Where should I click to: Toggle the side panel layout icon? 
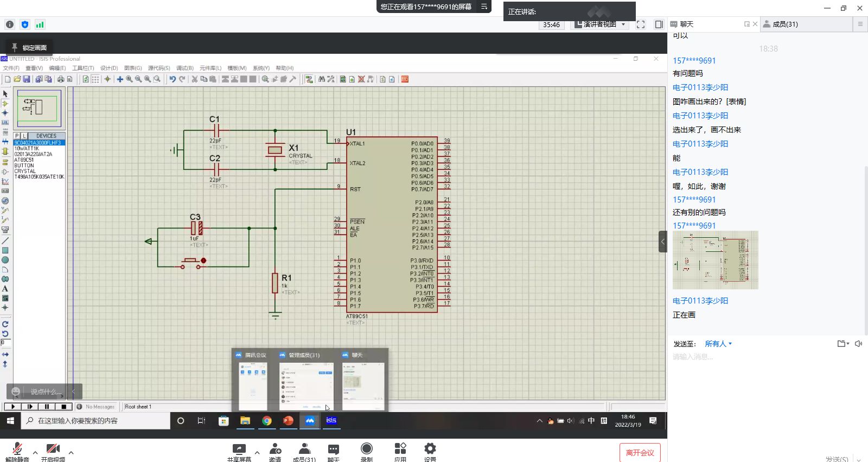pyautogui.click(x=659, y=24)
